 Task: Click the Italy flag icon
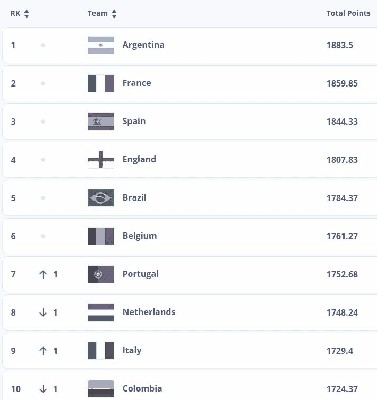[101, 351]
